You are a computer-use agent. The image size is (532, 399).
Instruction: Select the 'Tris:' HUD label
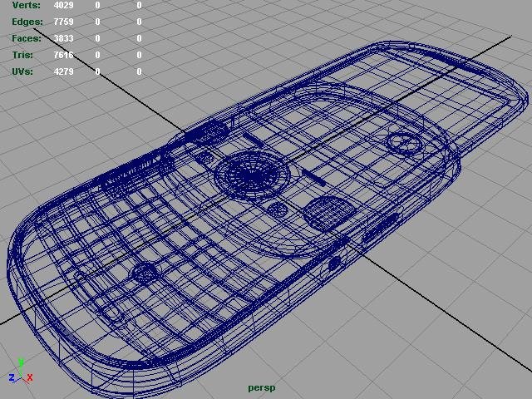[x=22, y=55]
